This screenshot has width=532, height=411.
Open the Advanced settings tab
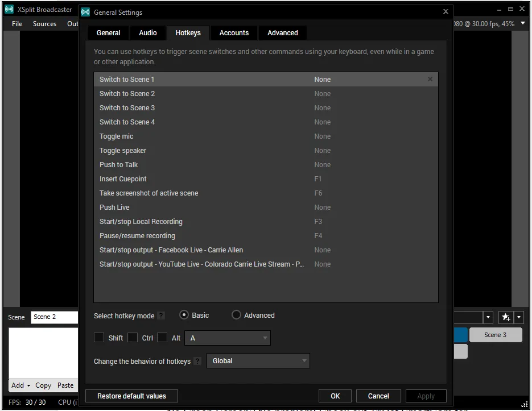tap(283, 33)
